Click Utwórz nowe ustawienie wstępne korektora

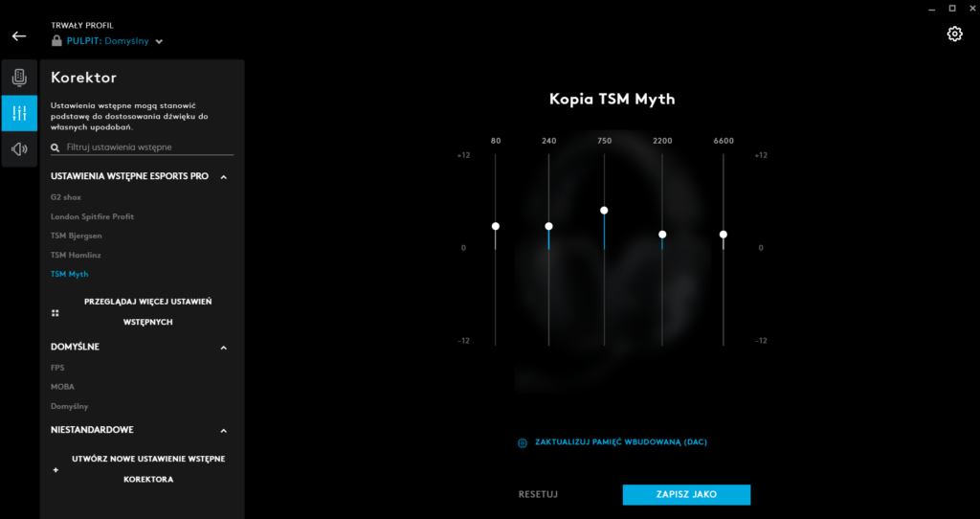click(148, 469)
